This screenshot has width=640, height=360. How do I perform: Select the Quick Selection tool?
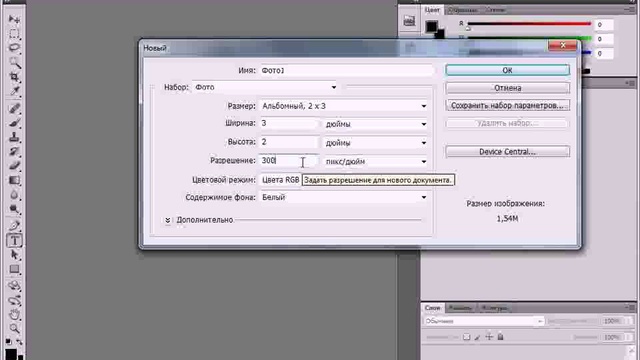point(14,62)
